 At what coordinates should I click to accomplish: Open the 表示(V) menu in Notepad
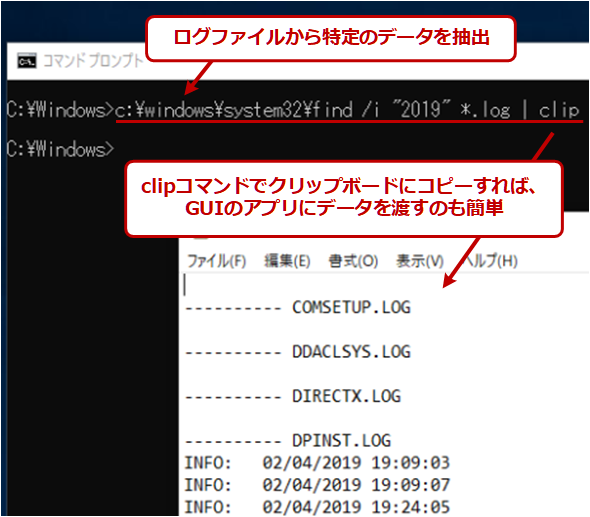420,261
